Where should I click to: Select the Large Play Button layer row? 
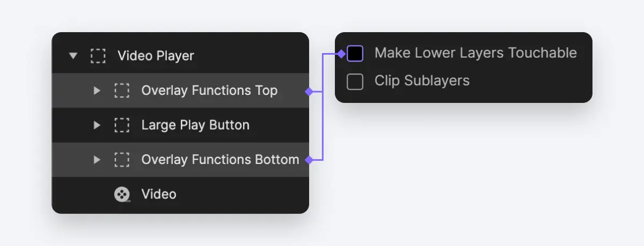point(180,125)
